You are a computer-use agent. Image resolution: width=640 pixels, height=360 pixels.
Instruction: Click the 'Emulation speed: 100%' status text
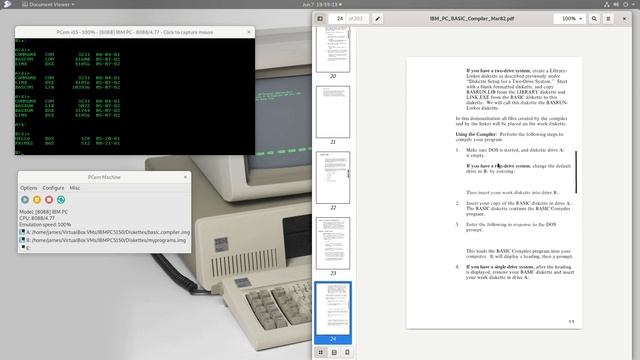pyautogui.click(x=45, y=224)
